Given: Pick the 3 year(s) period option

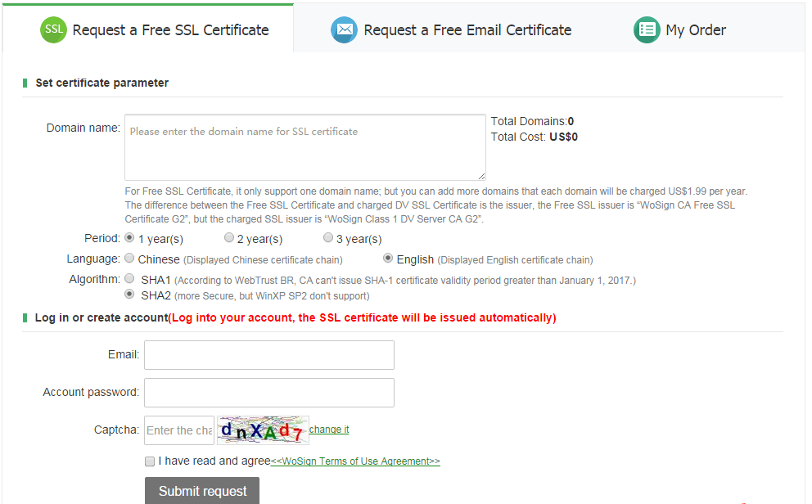Looking at the screenshot, I should click(x=328, y=238).
